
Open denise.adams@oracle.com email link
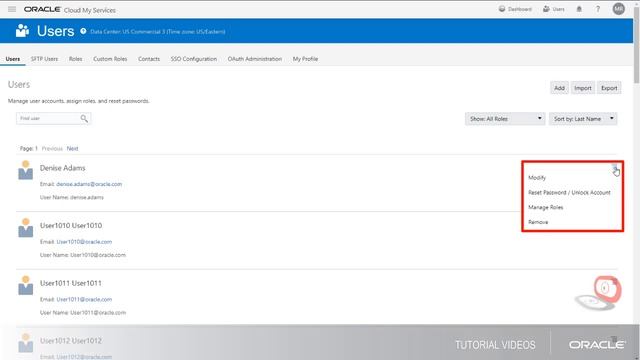click(89, 184)
